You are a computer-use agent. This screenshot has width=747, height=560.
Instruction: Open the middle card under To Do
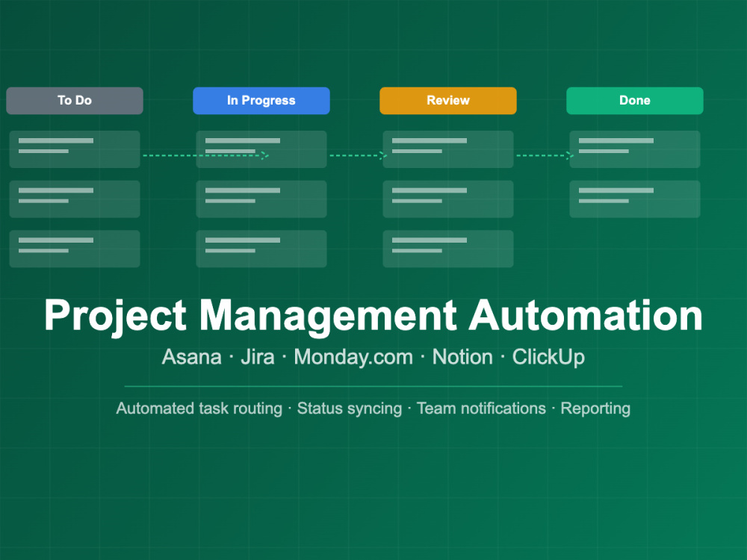75,199
